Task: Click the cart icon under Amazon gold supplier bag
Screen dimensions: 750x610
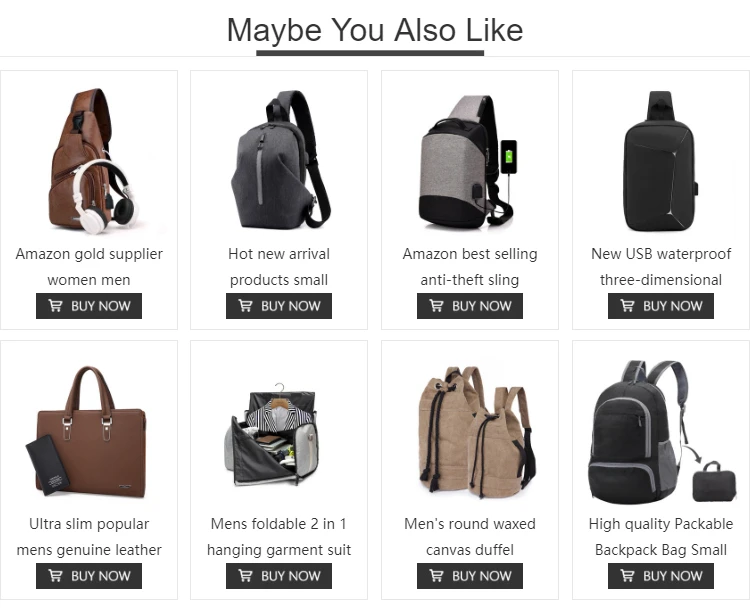Action: click(55, 305)
